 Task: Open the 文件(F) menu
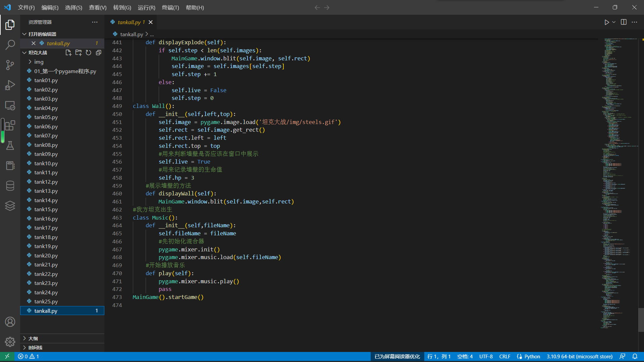point(26,7)
